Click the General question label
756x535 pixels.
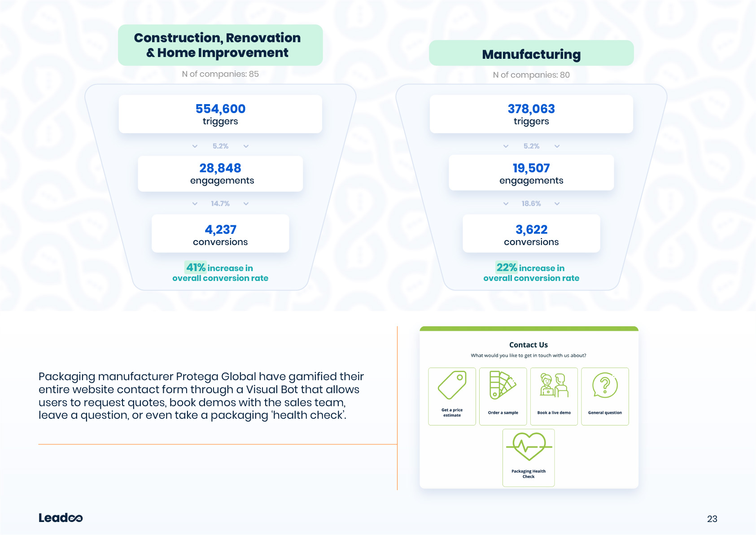(605, 412)
